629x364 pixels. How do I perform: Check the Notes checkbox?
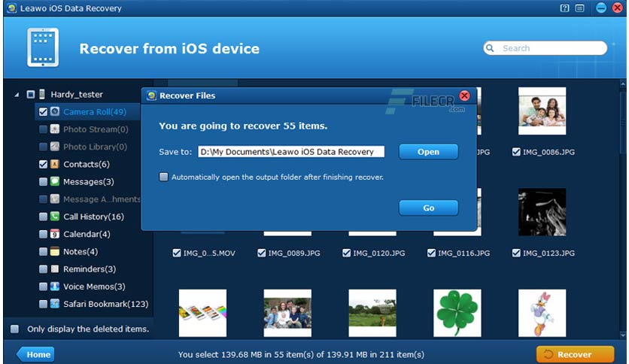coord(44,251)
